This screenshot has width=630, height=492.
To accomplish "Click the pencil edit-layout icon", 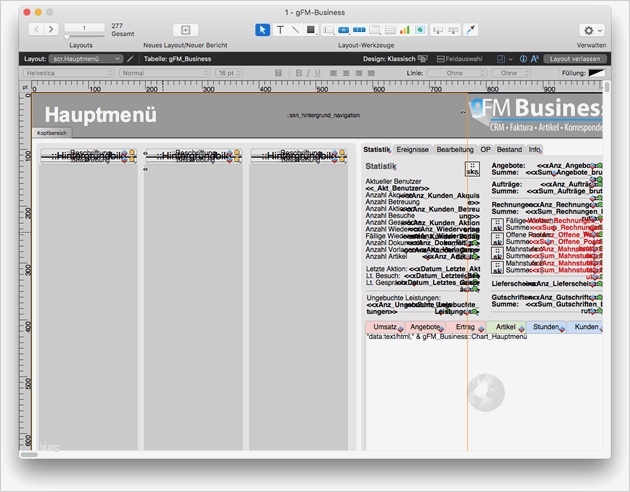I will (130, 59).
